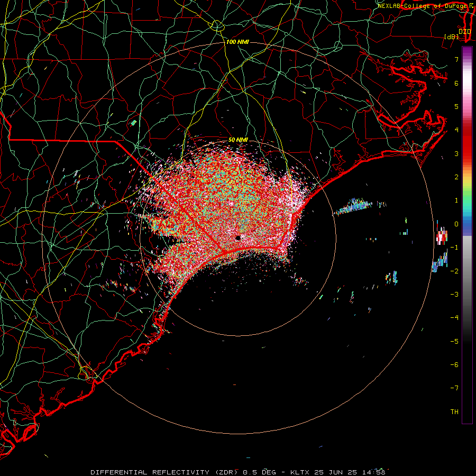Click the TH label on color scale
Image resolution: width=476 pixels, height=476 pixels.
454,412
